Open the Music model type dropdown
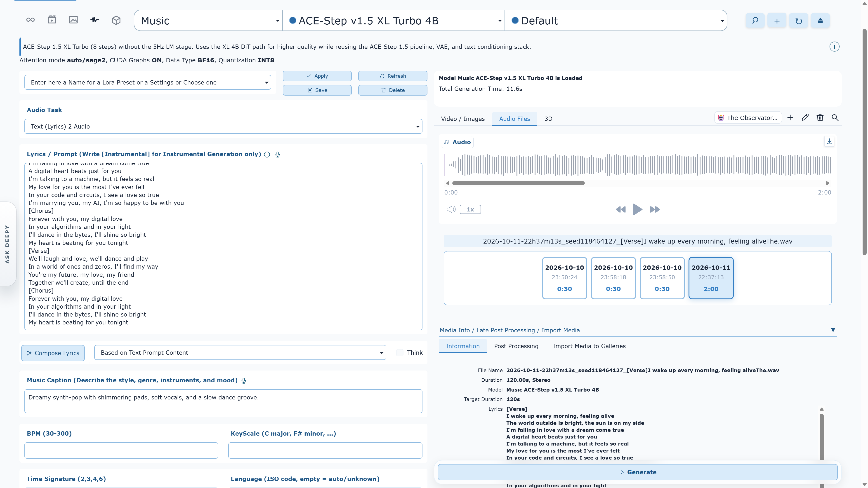 [x=208, y=21]
